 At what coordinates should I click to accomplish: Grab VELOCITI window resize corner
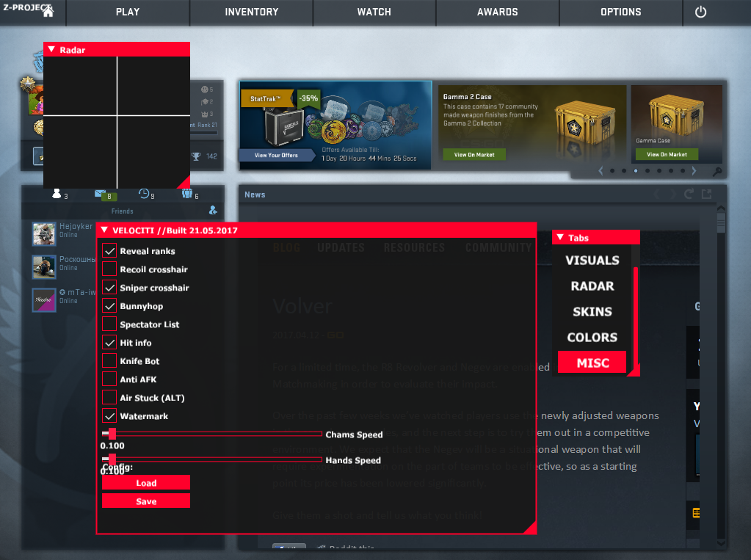point(530,528)
